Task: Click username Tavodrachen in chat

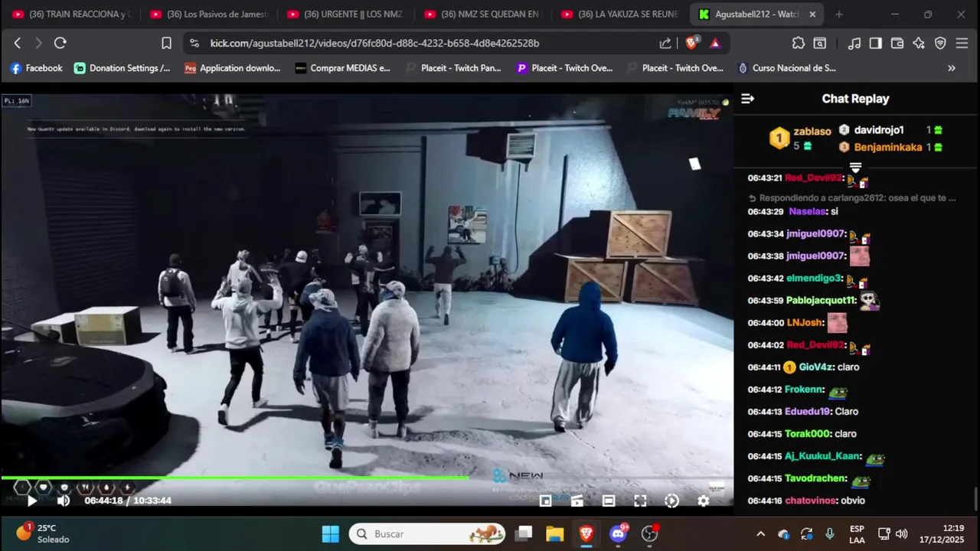Action: (x=815, y=478)
